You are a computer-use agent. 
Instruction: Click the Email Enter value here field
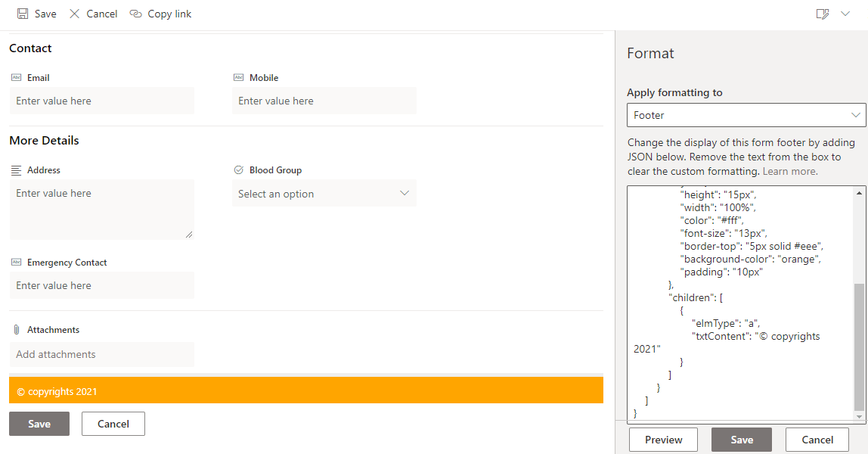pos(102,100)
